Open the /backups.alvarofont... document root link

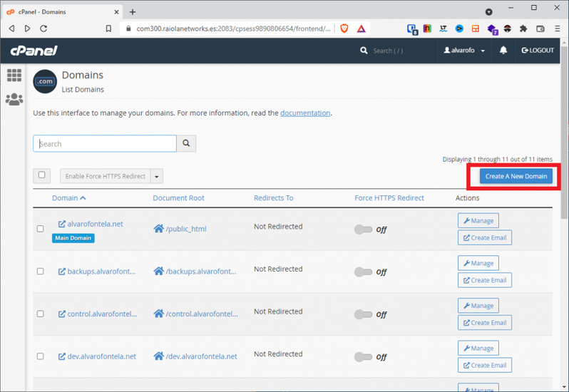tap(201, 272)
